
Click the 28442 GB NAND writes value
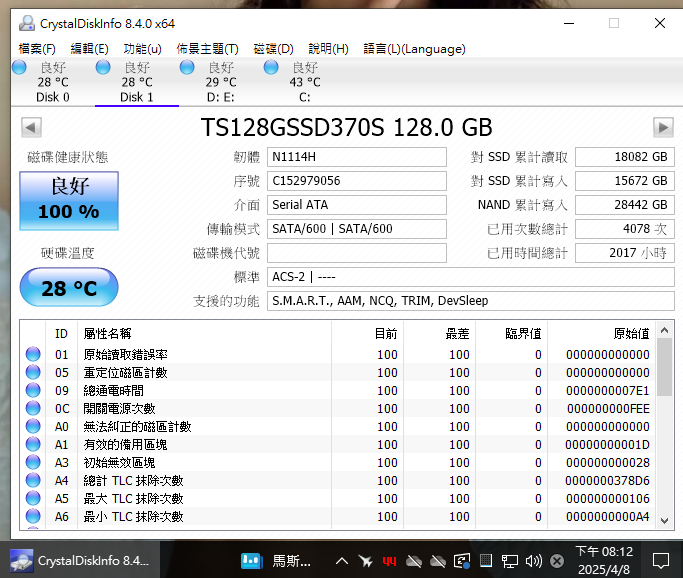[x=625, y=205]
